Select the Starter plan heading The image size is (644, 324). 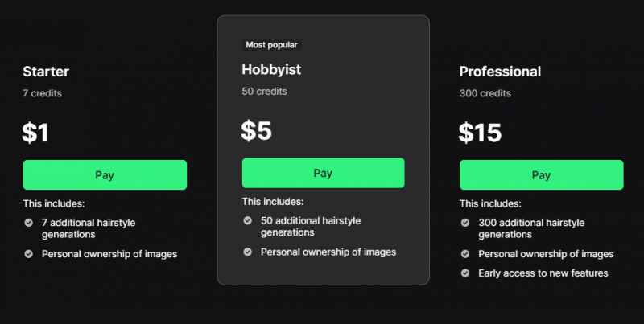[45, 72]
